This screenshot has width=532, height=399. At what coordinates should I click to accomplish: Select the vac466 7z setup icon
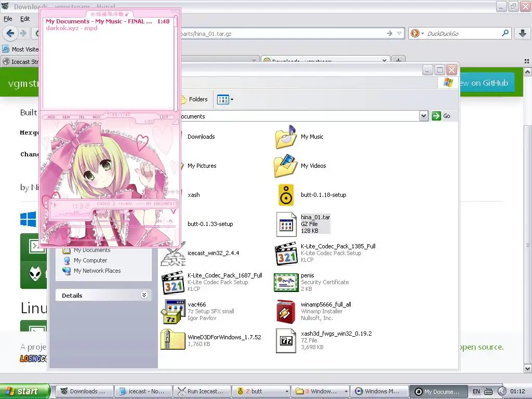(x=172, y=312)
